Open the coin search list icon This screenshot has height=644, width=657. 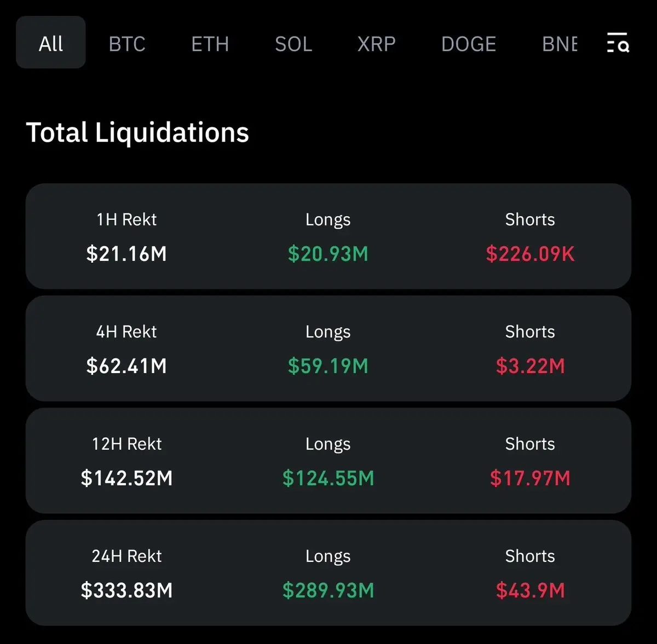coord(618,43)
